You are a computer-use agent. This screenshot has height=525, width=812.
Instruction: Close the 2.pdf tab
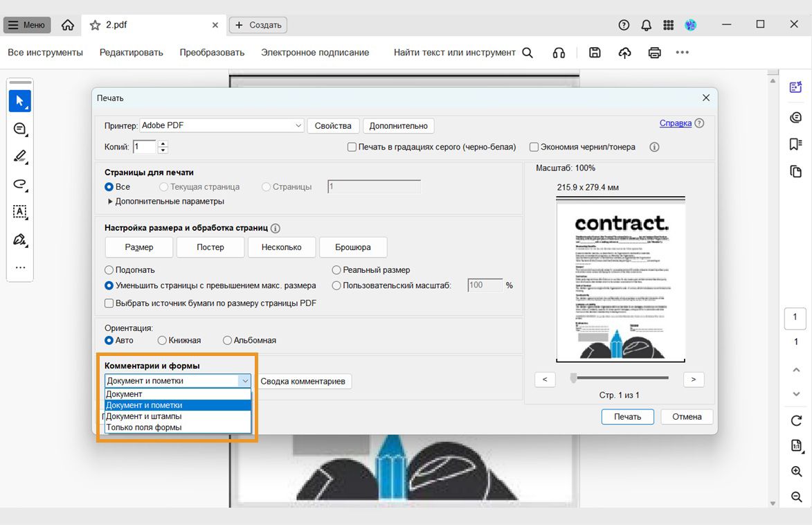click(x=215, y=25)
